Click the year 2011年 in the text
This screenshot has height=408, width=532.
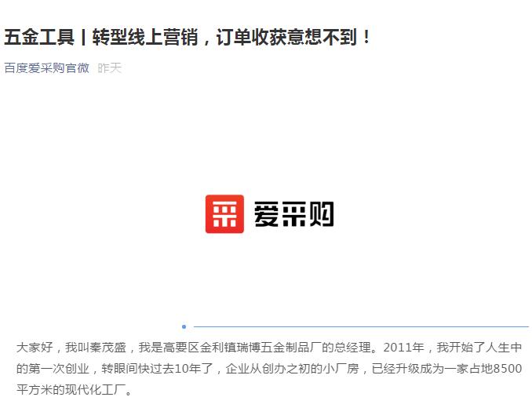pyautogui.click(x=404, y=348)
